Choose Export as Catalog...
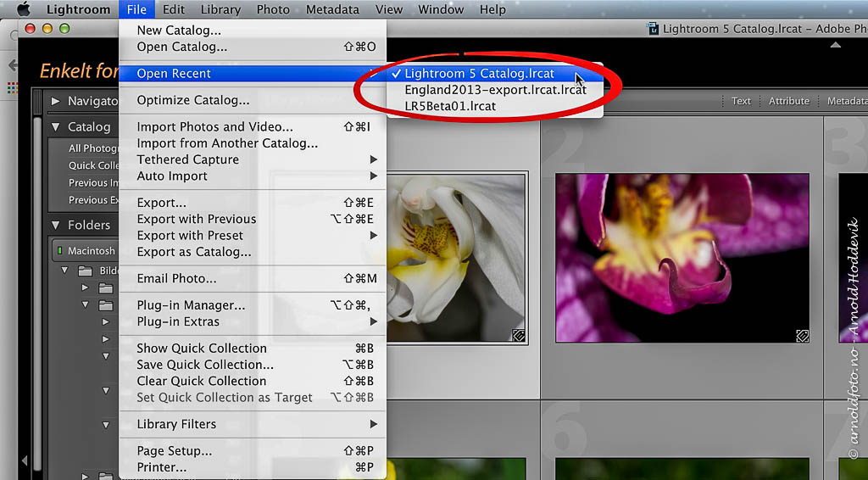Viewport: 868px width, 480px height. 253,252
